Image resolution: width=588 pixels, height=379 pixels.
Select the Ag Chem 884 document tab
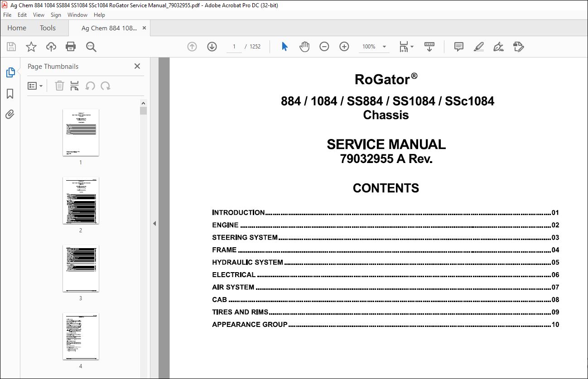[109, 28]
